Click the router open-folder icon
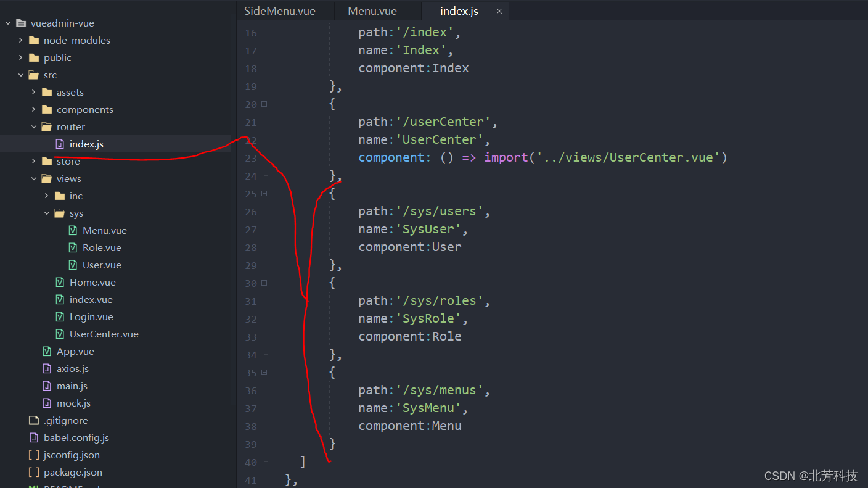Image resolution: width=868 pixels, height=488 pixels. (46, 127)
